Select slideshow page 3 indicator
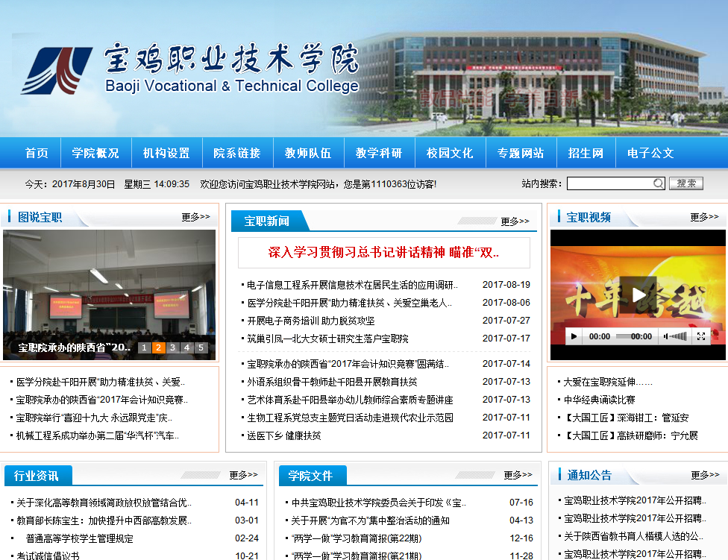Viewport: 728px width, 560px height. click(x=172, y=347)
